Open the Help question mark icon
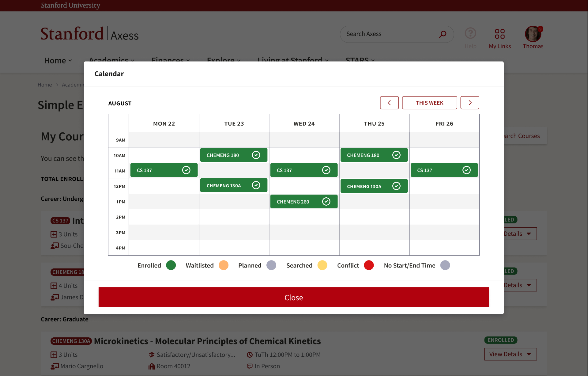Viewport: 588px width, 376px height. pos(470,33)
